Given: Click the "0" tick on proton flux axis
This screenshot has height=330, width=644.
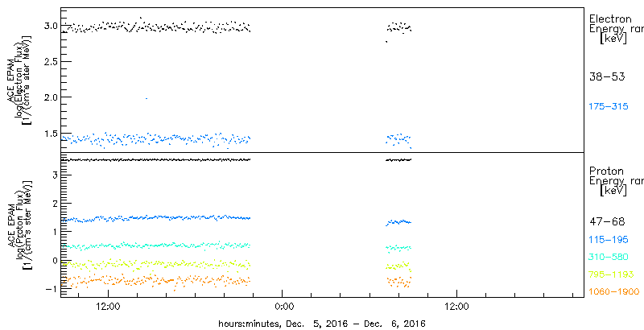Looking at the screenshot, I should coord(54,260).
